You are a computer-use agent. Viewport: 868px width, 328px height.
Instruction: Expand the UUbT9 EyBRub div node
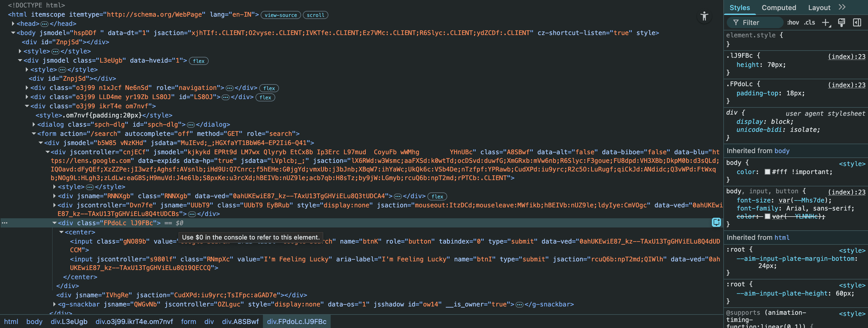[x=54, y=205]
